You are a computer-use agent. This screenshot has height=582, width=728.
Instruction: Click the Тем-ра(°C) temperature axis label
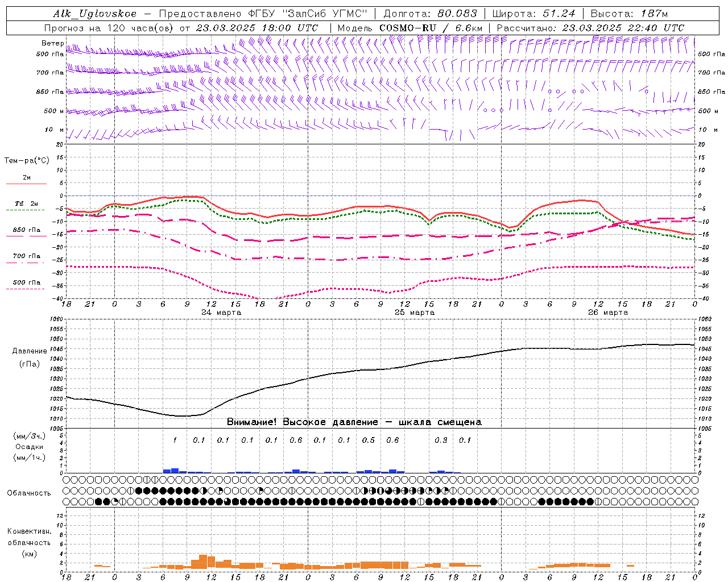(x=27, y=161)
